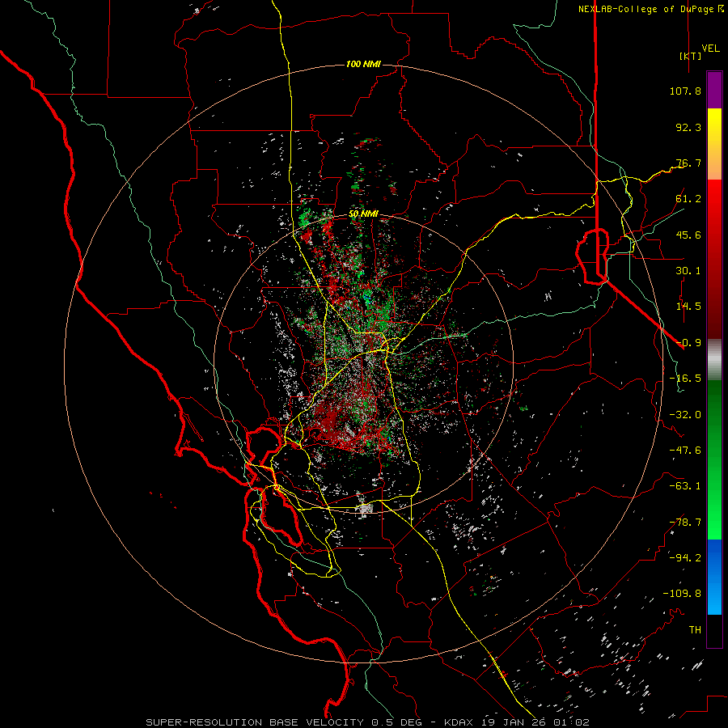Click the -109.8 velocity scale value
Screen dimensions: 728x728
[x=682, y=594]
